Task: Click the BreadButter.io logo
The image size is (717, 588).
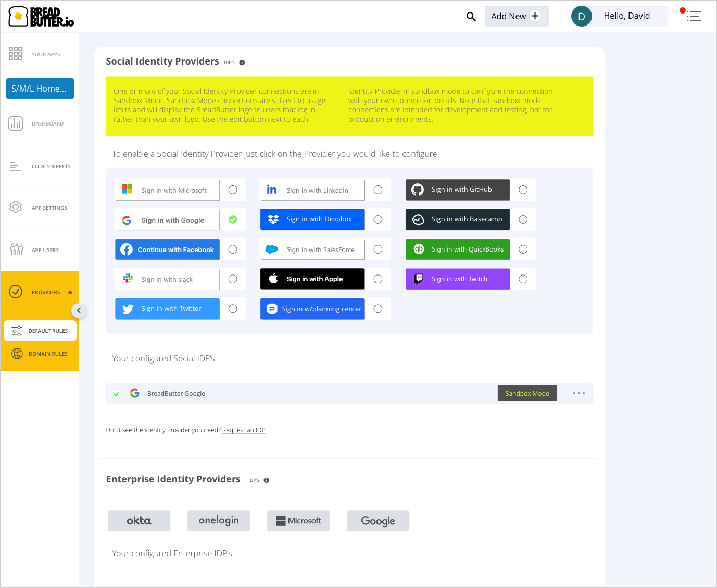Action: (41, 17)
